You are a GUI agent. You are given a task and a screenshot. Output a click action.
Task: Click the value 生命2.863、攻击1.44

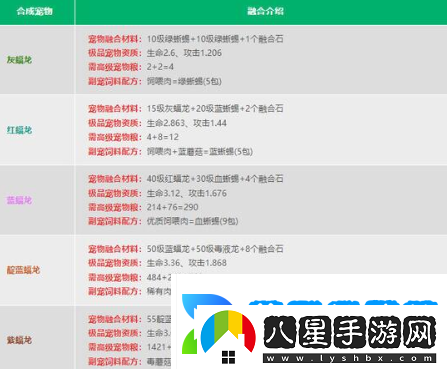pyautogui.click(x=187, y=123)
